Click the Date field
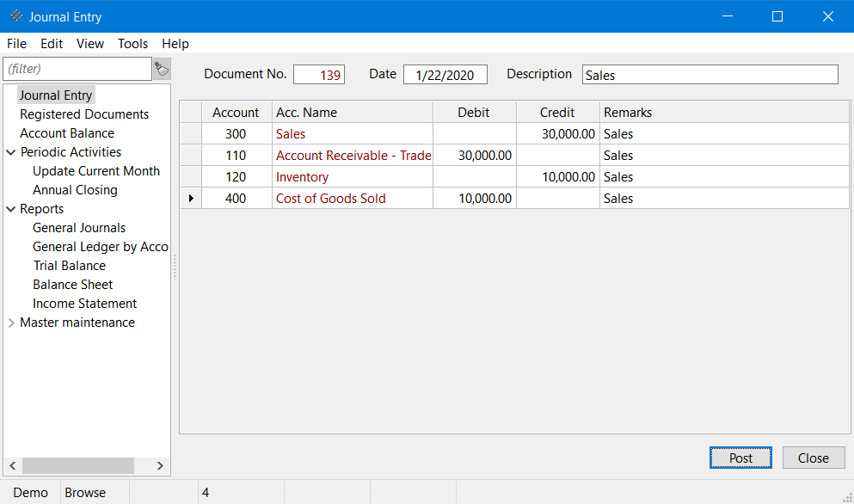 coord(445,75)
